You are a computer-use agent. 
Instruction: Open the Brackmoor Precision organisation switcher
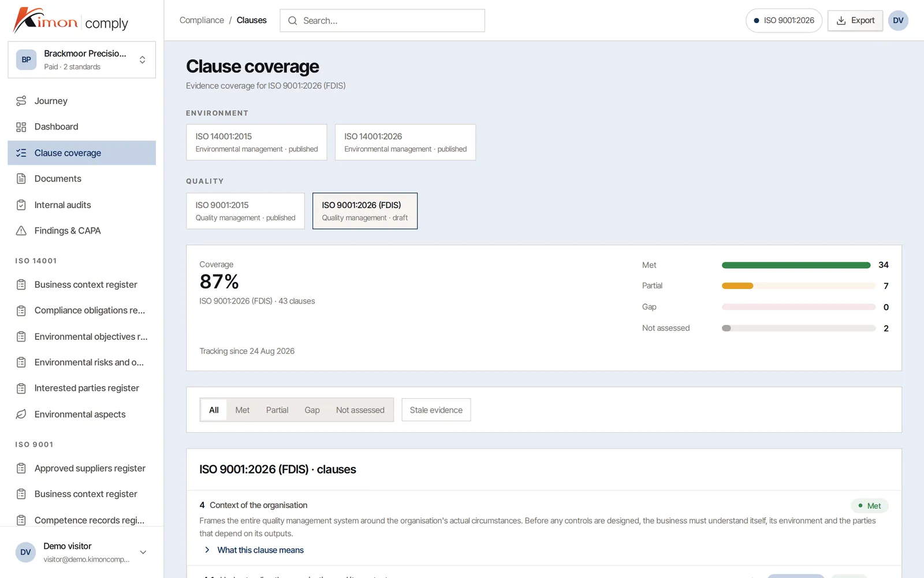81,60
